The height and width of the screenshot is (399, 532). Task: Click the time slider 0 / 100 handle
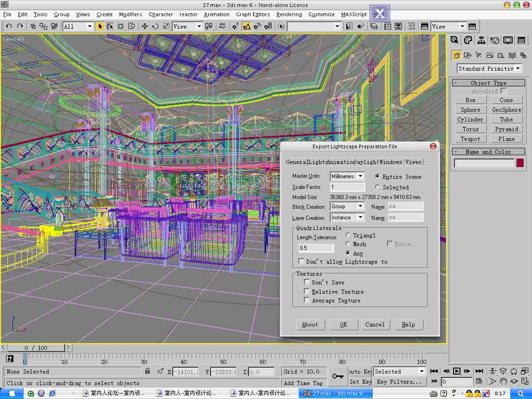(x=36, y=347)
